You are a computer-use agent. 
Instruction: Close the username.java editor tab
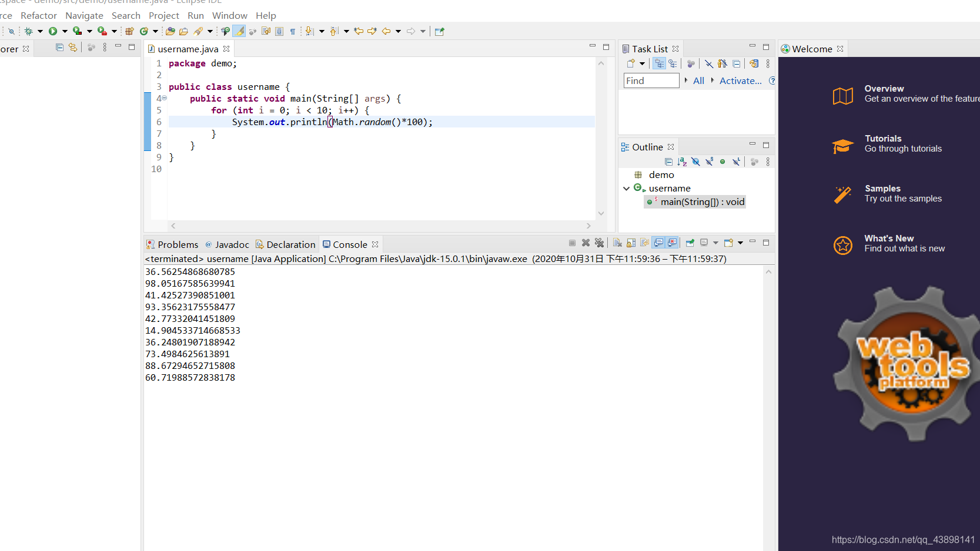pyautogui.click(x=226, y=49)
